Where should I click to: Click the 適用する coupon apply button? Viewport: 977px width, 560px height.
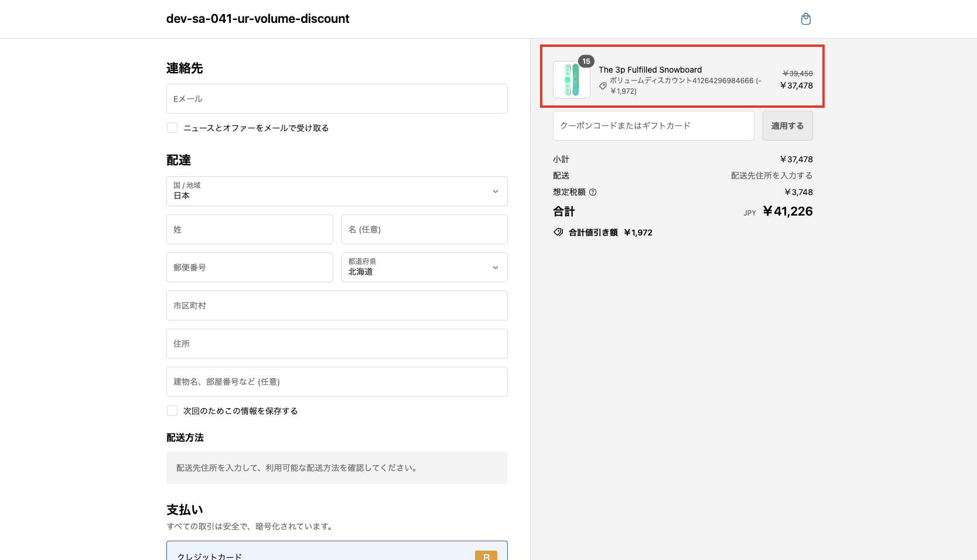pos(787,125)
